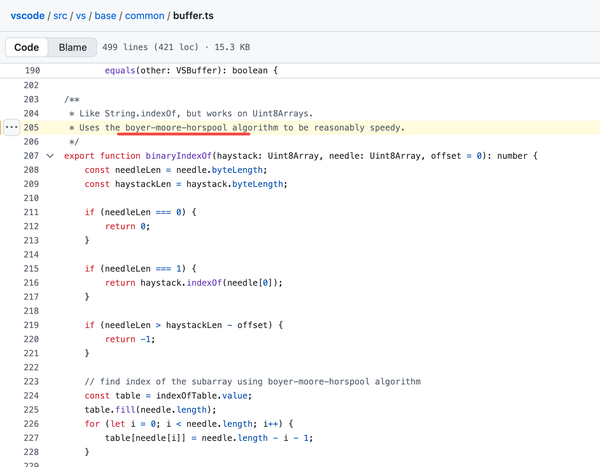Click the binaryIndexOf function name
The image size is (600, 467).
pyautogui.click(x=179, y=156)
